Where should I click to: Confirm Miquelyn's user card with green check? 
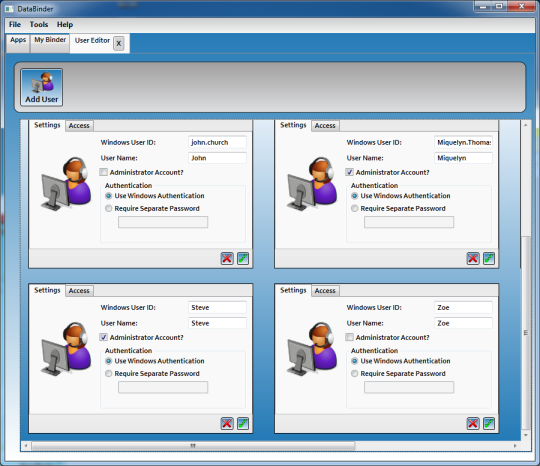coord(489,258)
